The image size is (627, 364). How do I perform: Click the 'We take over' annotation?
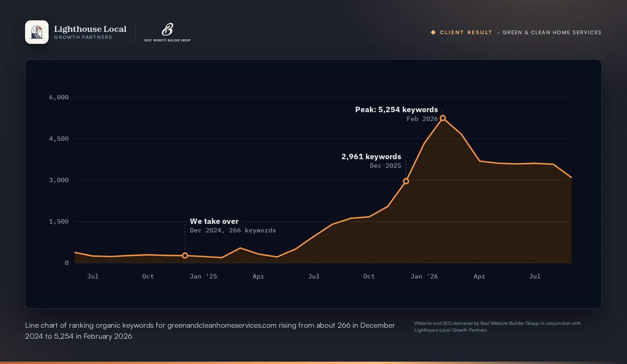214,221
